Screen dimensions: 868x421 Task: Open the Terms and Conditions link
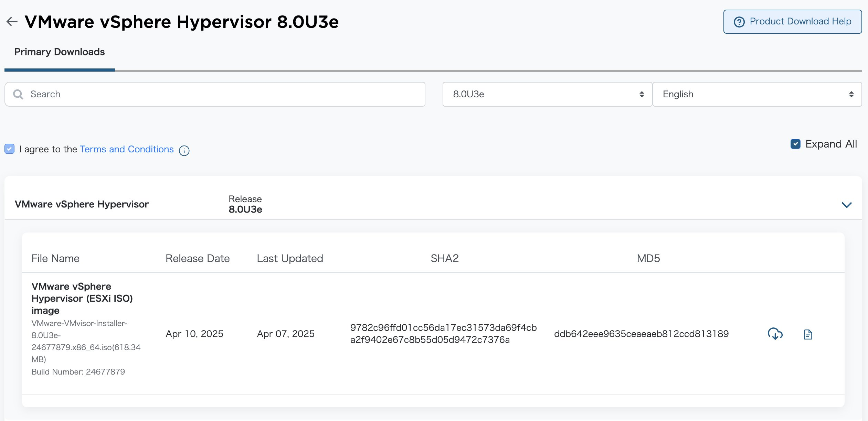click(x=127, y=149)
